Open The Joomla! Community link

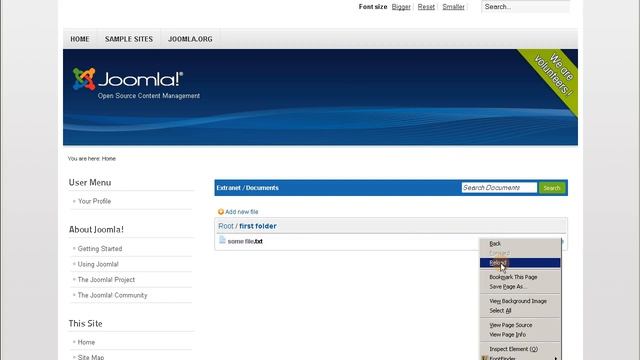click(x=112, y=295)
